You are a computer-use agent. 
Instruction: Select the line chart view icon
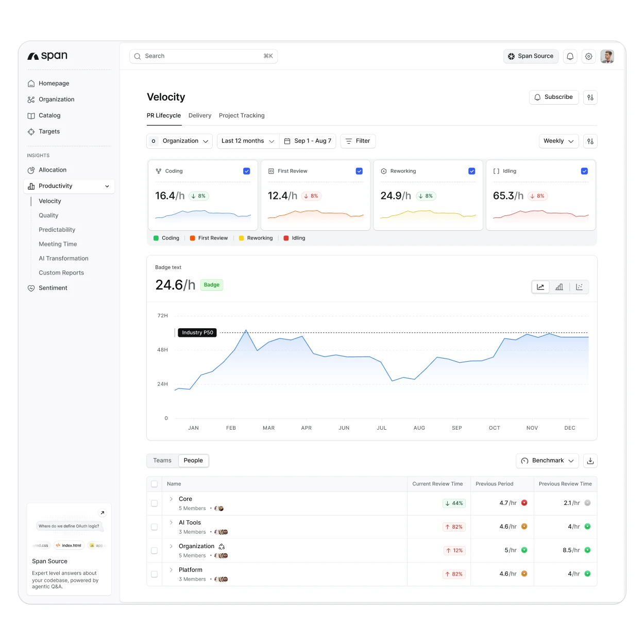[x=540, y=287]
